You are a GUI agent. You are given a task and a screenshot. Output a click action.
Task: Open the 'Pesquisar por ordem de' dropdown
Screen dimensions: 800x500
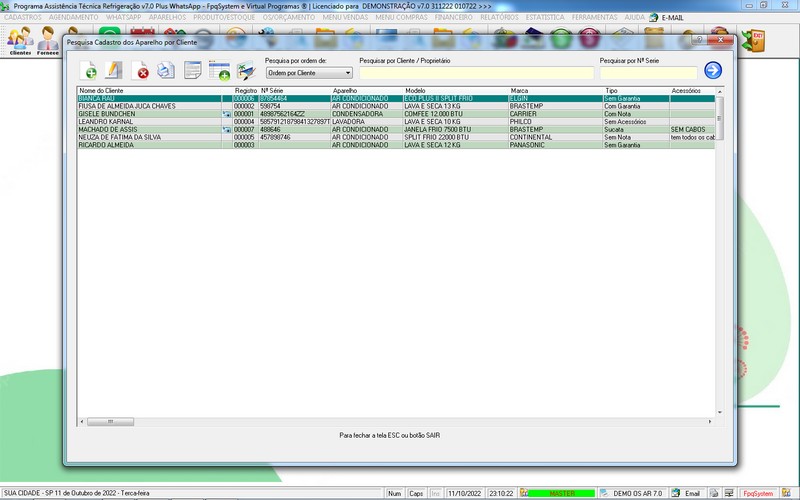309,73
